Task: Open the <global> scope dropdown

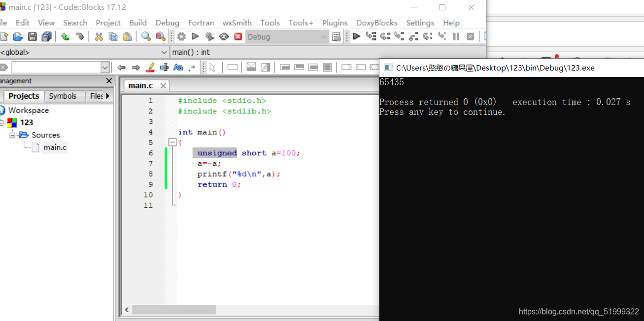Action: click(164, 52)
